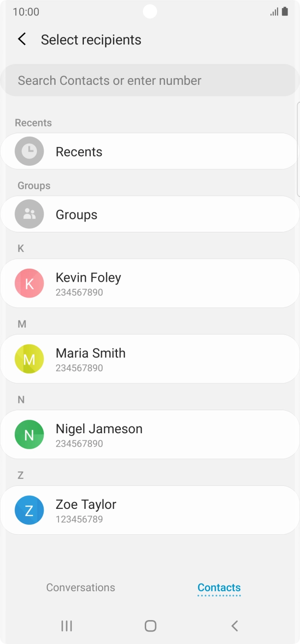Switch to the Conversations tab

80,587
